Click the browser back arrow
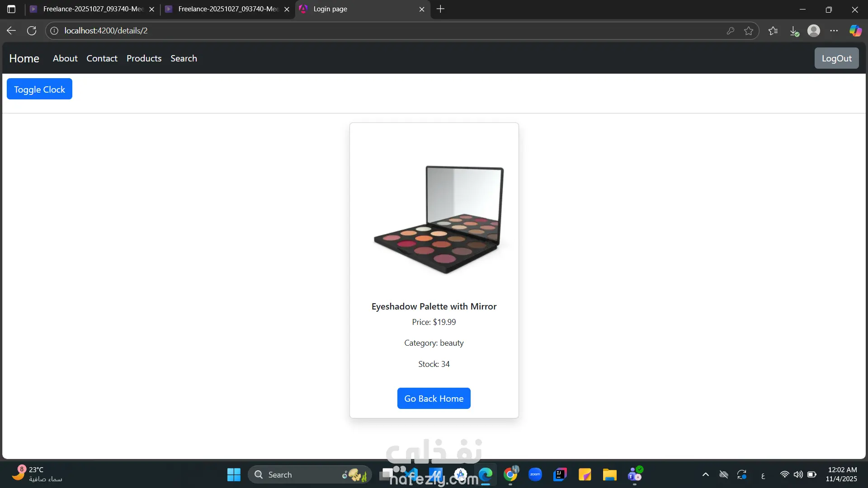This screenshot has width=868, height=488. coord(11,31)
